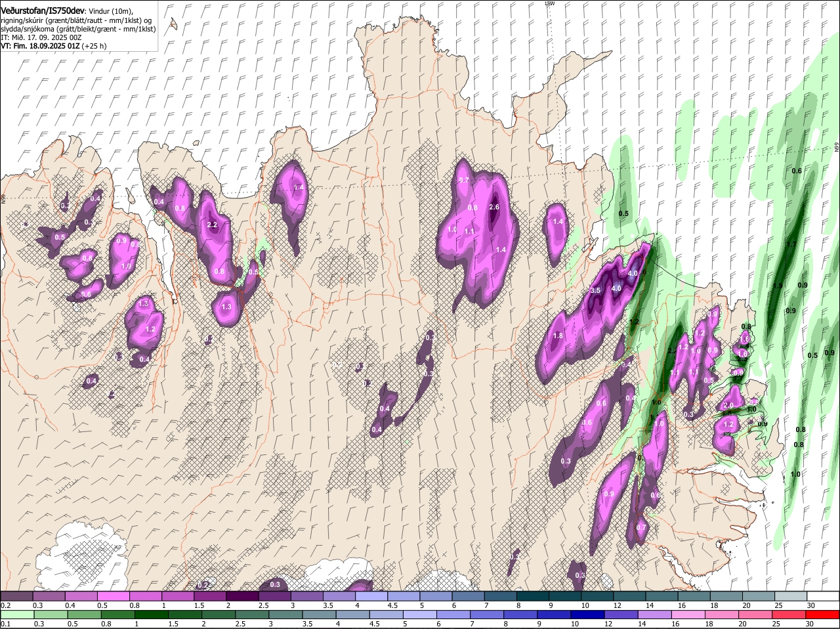Select the dark teal purple-scale swatch starting at 8
Screen dimensions: 840x629
(532, 596)
